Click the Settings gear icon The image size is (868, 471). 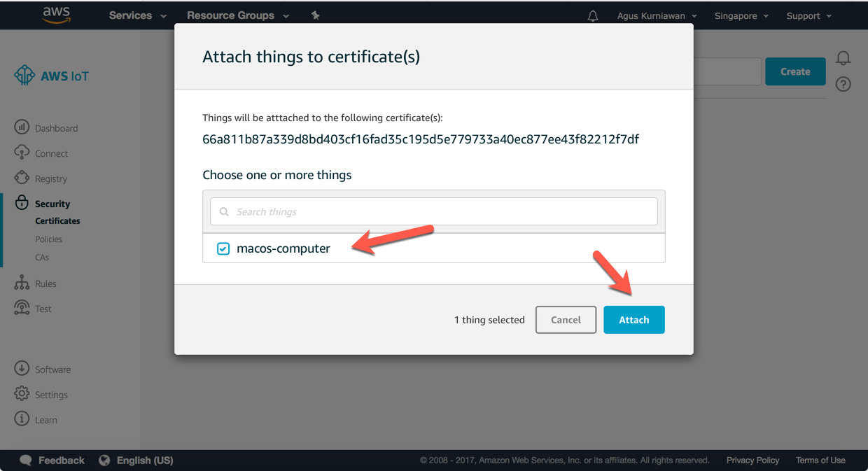click(22, 394)
